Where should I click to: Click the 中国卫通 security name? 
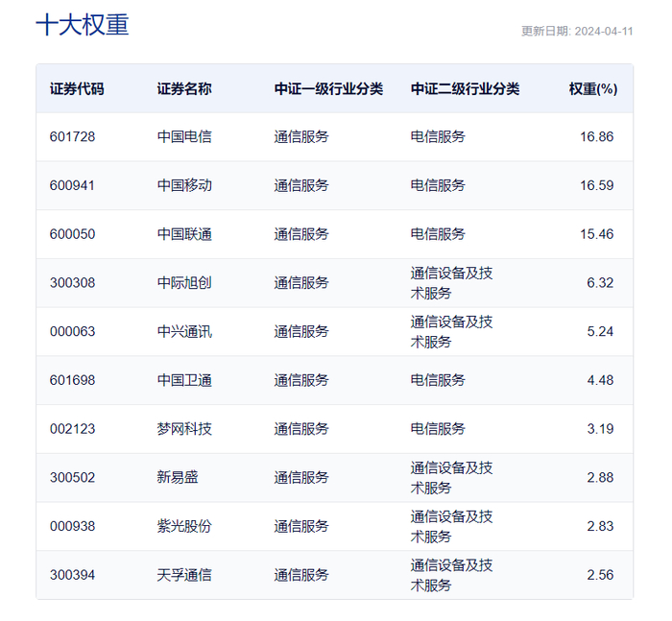184,380
